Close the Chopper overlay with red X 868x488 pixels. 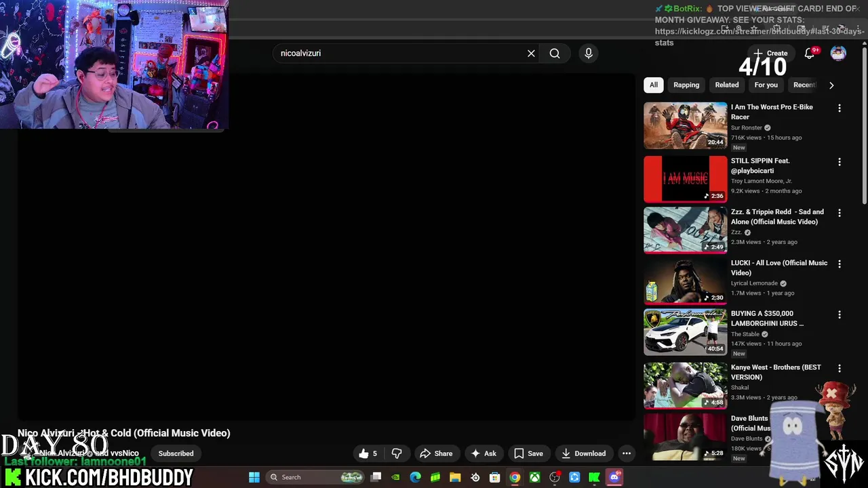pos(831,394)
